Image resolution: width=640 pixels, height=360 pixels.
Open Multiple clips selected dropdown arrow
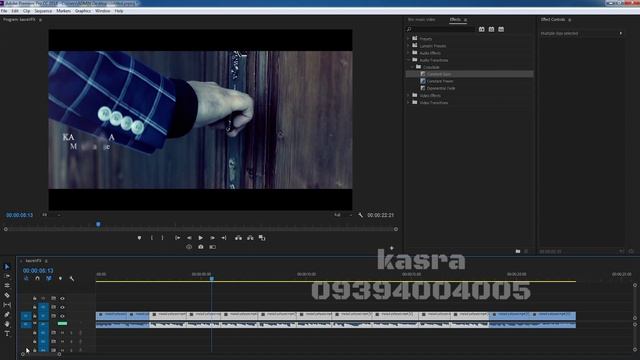pyautogui.click(x=621, y=33)
